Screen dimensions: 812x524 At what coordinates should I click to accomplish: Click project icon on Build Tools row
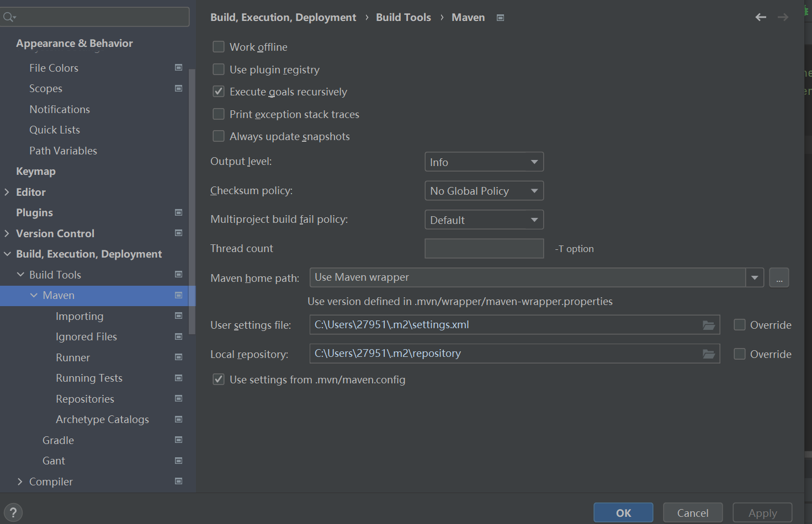click(x=178, y=274)
